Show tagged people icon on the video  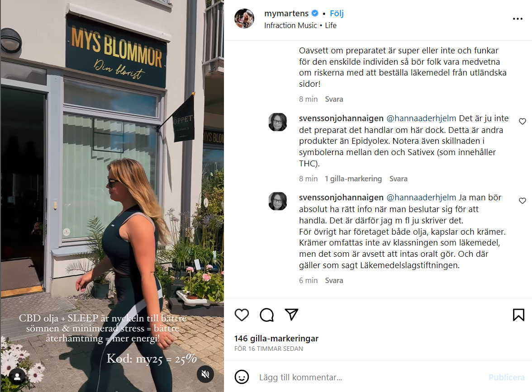coord(17,376)
